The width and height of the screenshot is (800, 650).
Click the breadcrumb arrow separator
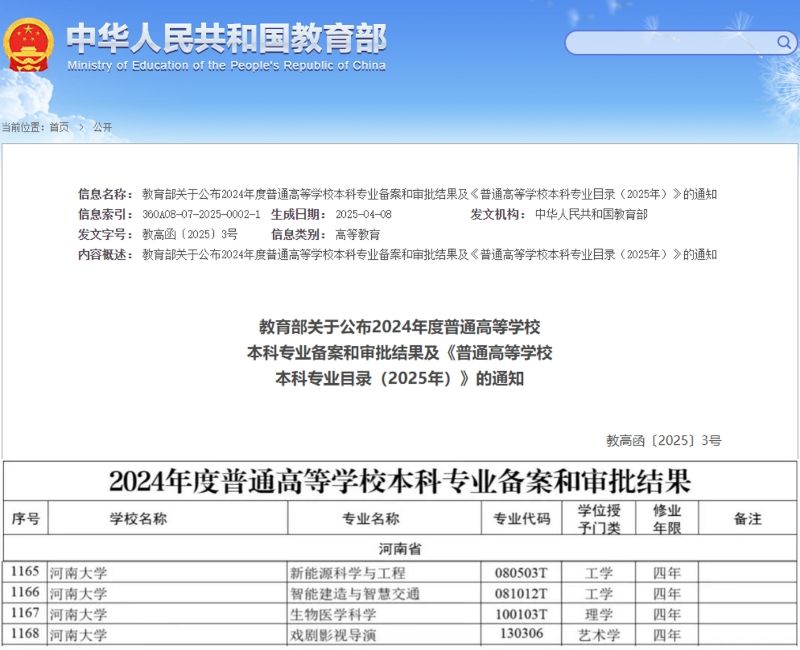point(81,127)
